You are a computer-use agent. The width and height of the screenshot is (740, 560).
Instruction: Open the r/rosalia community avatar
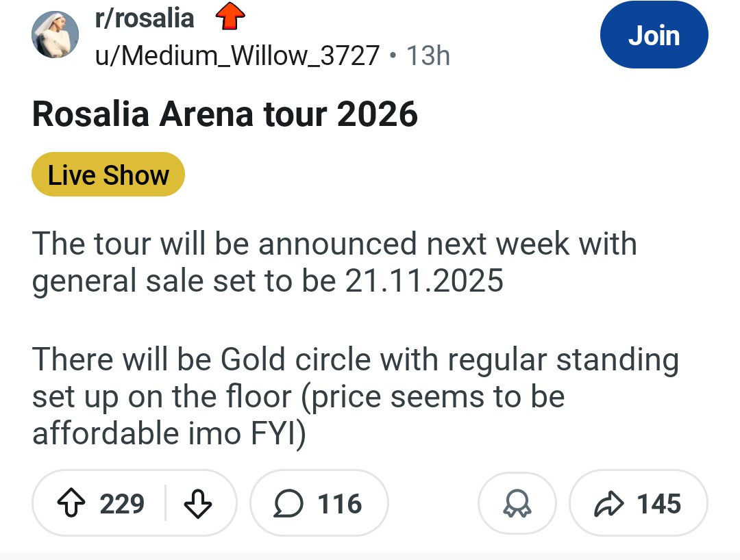(x=56, y=34)
